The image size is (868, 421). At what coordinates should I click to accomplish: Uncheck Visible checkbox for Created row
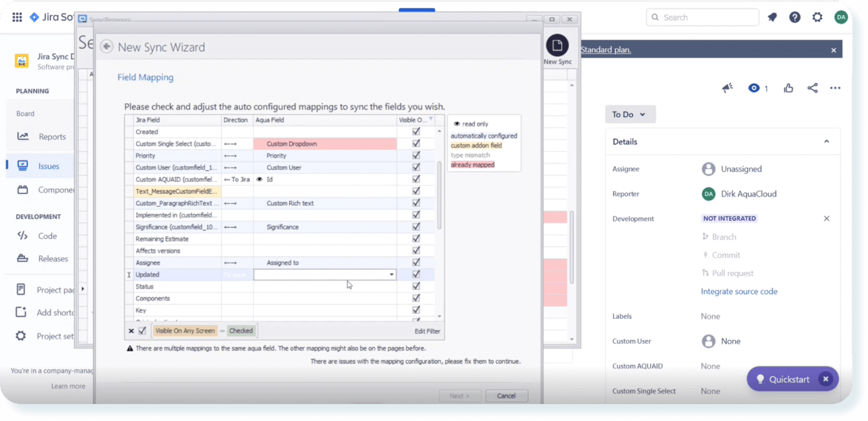point(416,131)
